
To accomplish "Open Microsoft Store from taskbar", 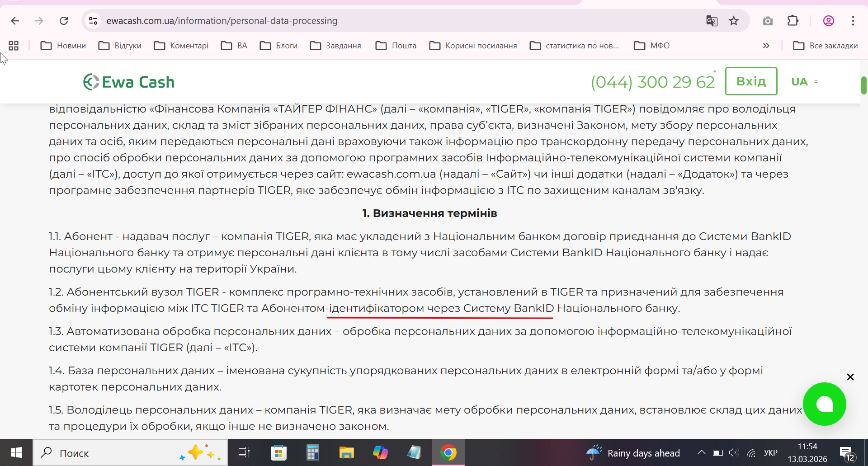I will click(x=278, y=452).
